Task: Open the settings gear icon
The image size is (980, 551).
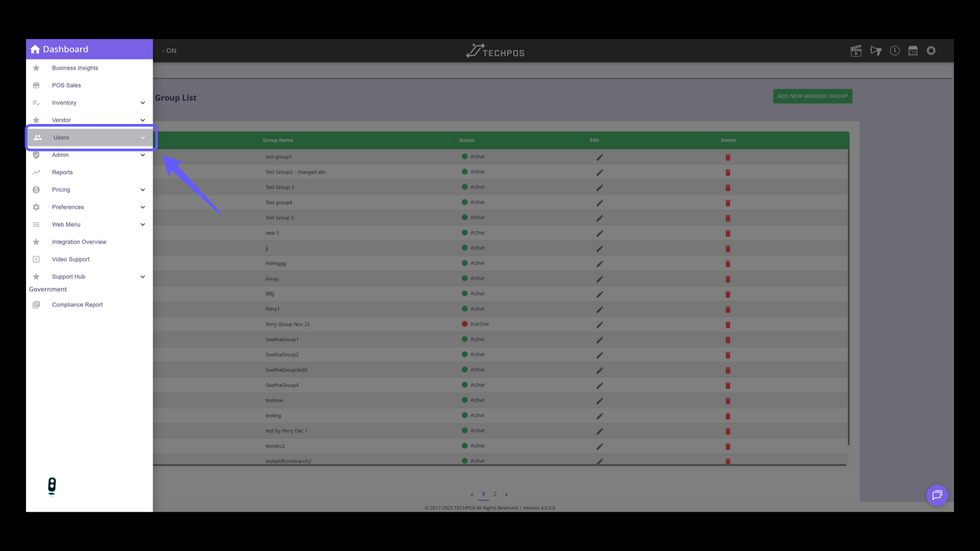Action: (931, 51)
